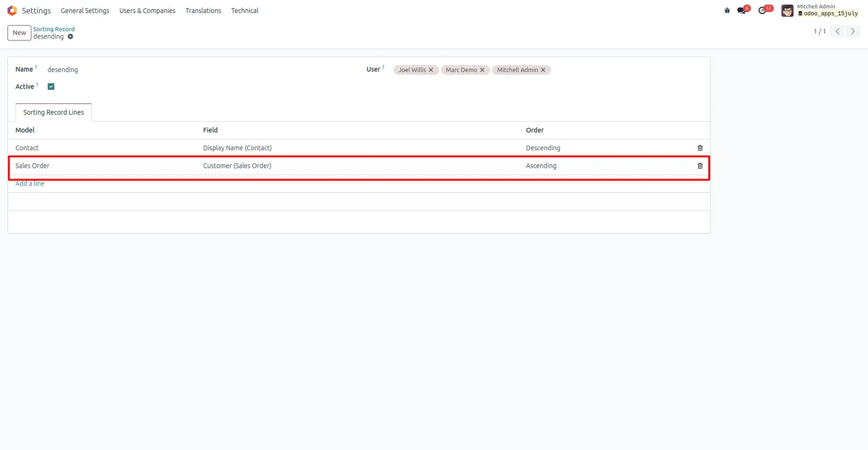868x450 pixels.
Task: Delete the Sales Order sorting line
Action: [700, 166]
